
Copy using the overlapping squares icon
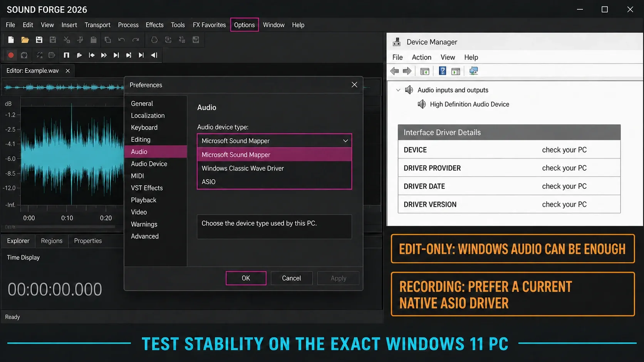pyautogui.click(x=107, y=40)
